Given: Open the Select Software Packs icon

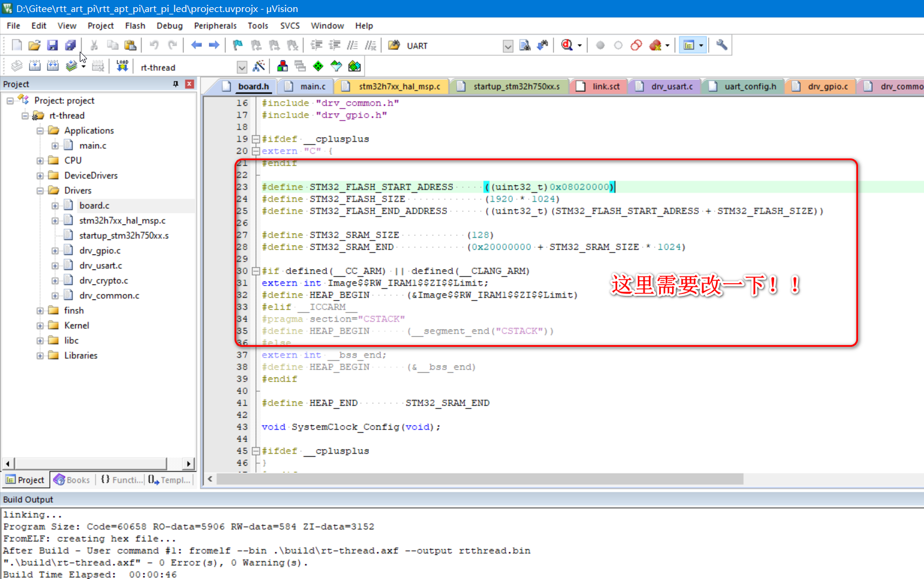Looking at the screenshot, I should tap(336, 66).
